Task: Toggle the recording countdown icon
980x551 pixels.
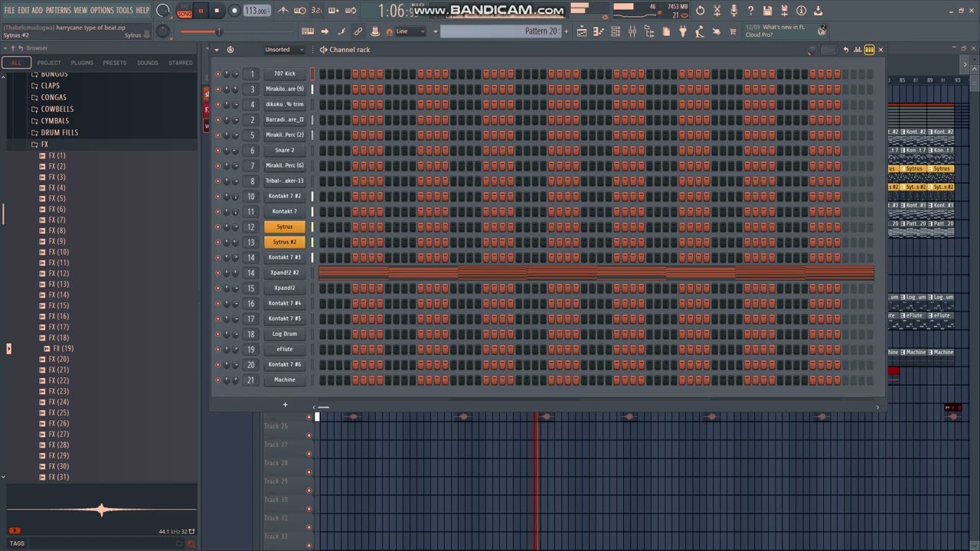Action: pyautogui.click(x=317, y=11)
